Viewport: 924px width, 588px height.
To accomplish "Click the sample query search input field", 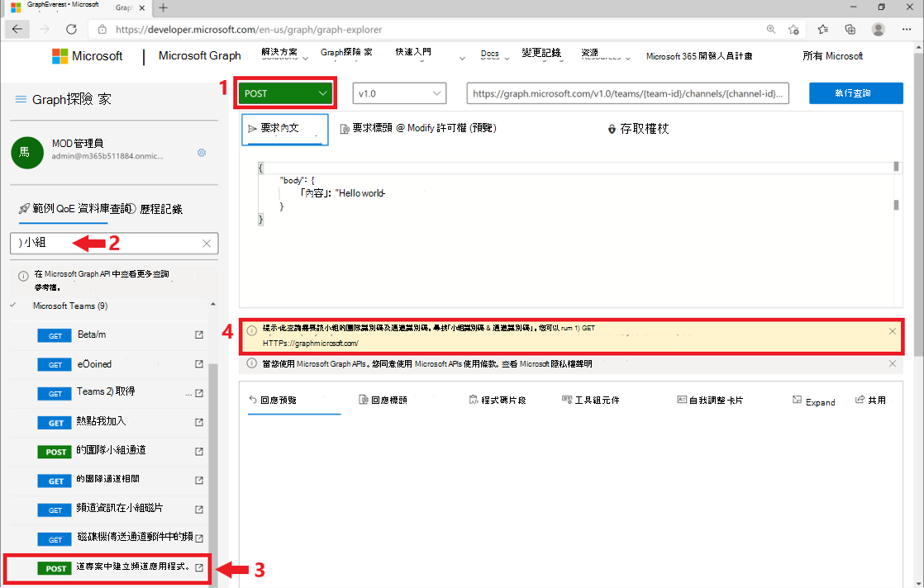I will point(107,243).
